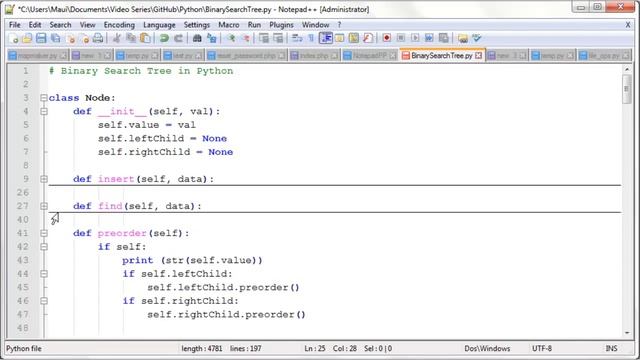Switch to the reset_password.php tab
The image size is (640, 360).
click(247, 56)
